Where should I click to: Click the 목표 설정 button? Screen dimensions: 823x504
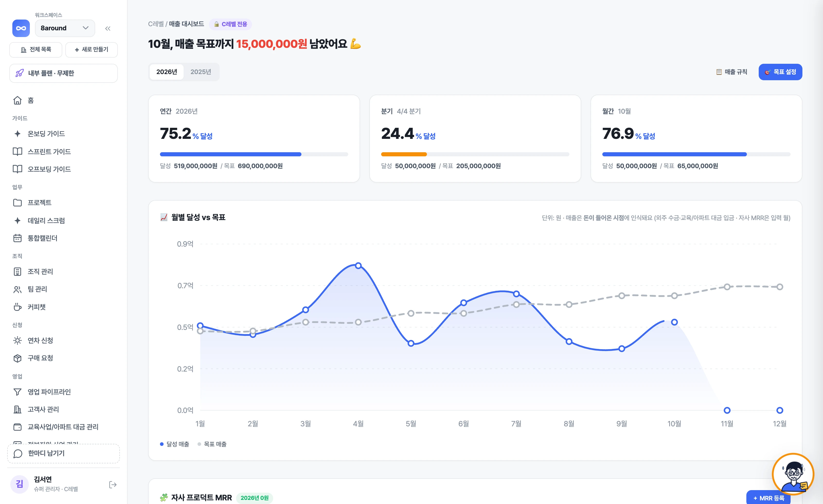pyautogui.click(x=780, y=72)
